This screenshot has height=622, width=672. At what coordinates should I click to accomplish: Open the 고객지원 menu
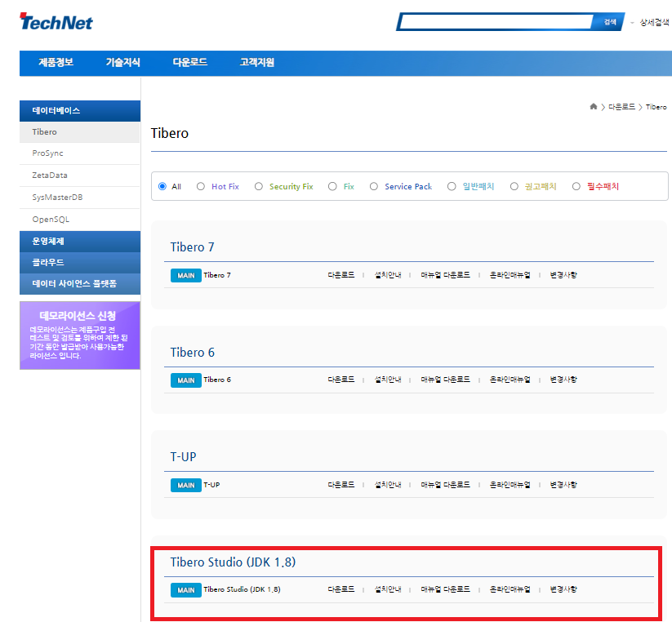pos(256,63)
